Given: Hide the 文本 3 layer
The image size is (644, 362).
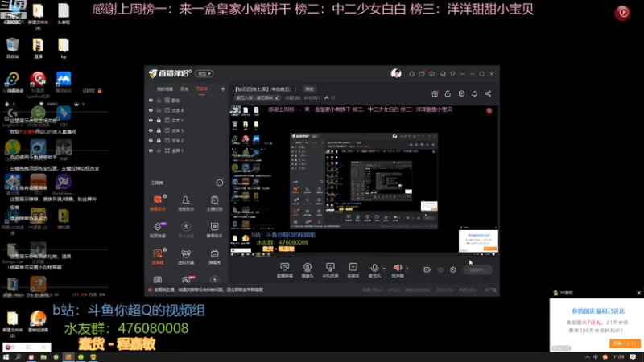Looking at the screenshot, I should (x=151, y=130).
